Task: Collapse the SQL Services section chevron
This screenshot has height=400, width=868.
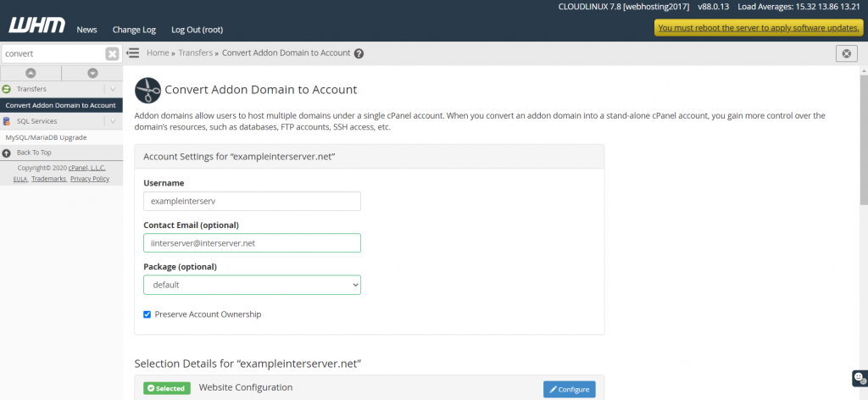Action: point(113,121)
